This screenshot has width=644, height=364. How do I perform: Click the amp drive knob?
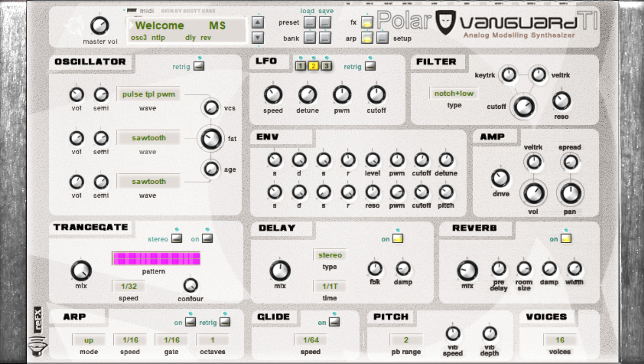click(500, 179)
